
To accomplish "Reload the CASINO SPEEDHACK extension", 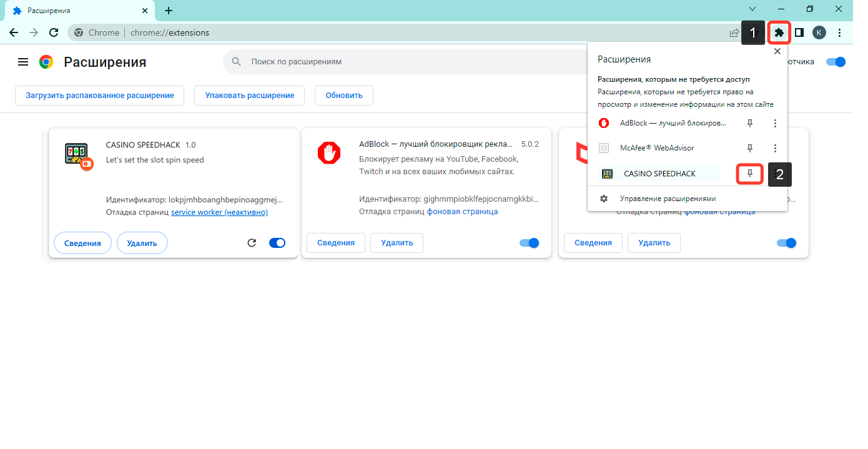I will click(252, 243).
